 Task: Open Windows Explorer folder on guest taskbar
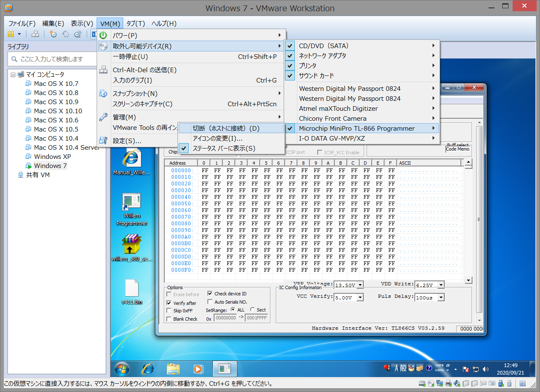[173, 368]
